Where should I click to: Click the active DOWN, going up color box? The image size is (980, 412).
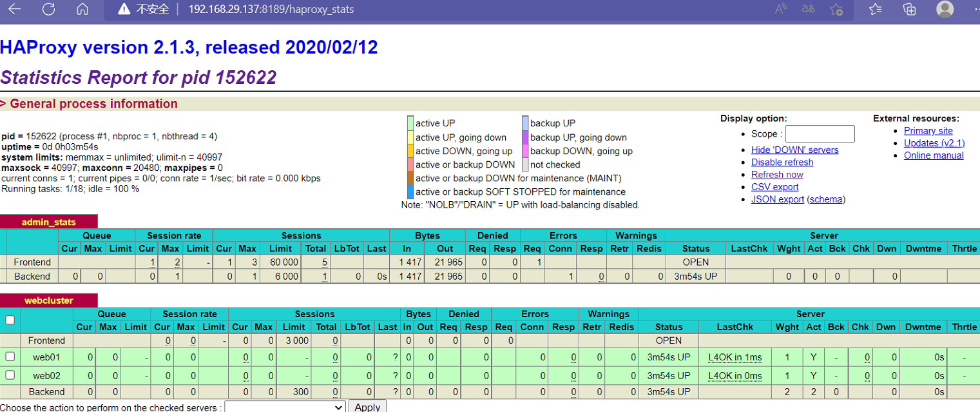point(410,151)
